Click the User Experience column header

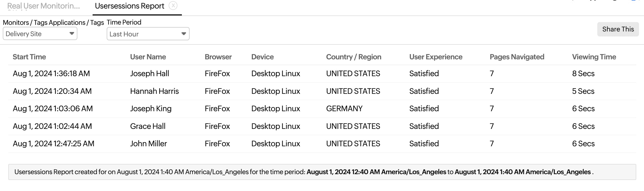tap(435, 57)
